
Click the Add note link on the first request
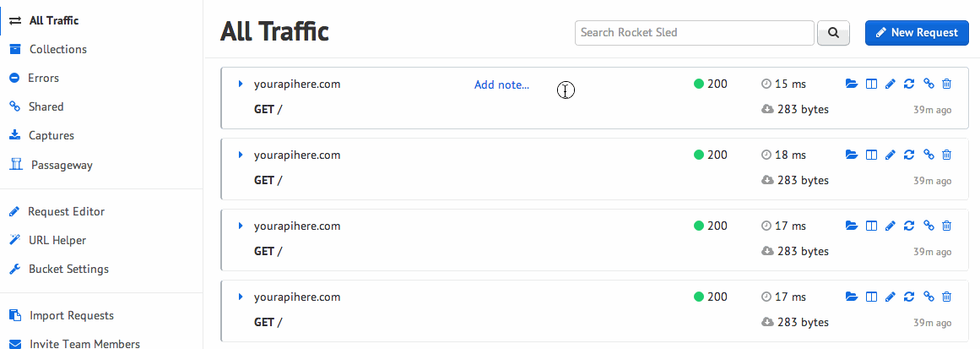click(502, 85)
